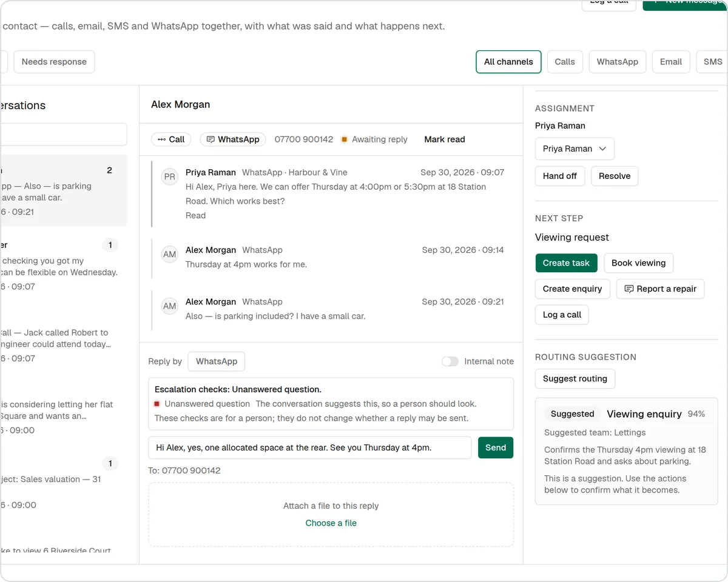The height and width of the screenshot is (582, 728).
Task: Click the AM avatar on the 09:14 message
Action: (x=170, y=255)
